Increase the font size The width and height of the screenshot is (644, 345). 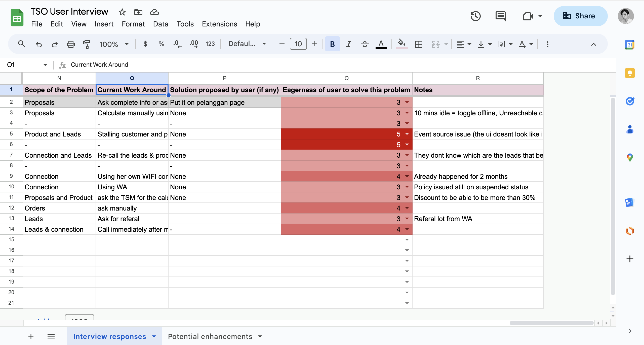point(314,44)
